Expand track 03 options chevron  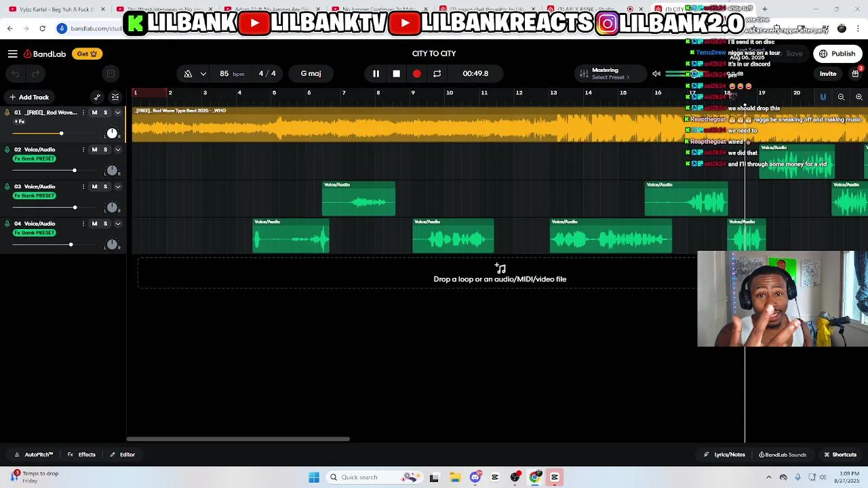pyautogui.click(x=117, y=186)
